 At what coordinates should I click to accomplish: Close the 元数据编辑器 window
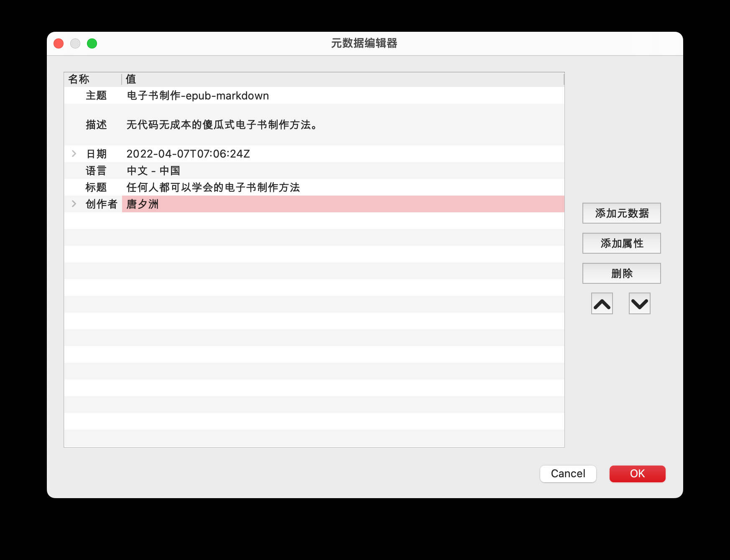tap(59, 43)
